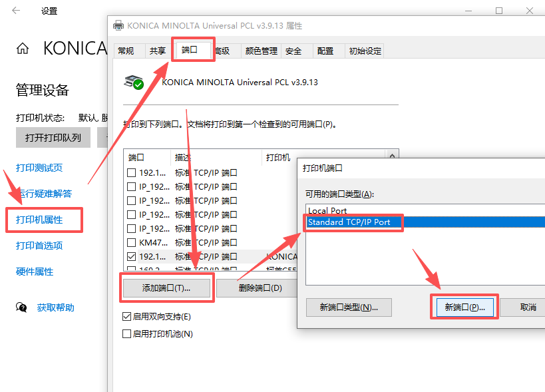Screen dimensions: 545x392
Task: Open 运行疑难解答 link
Action: (45, 194)
